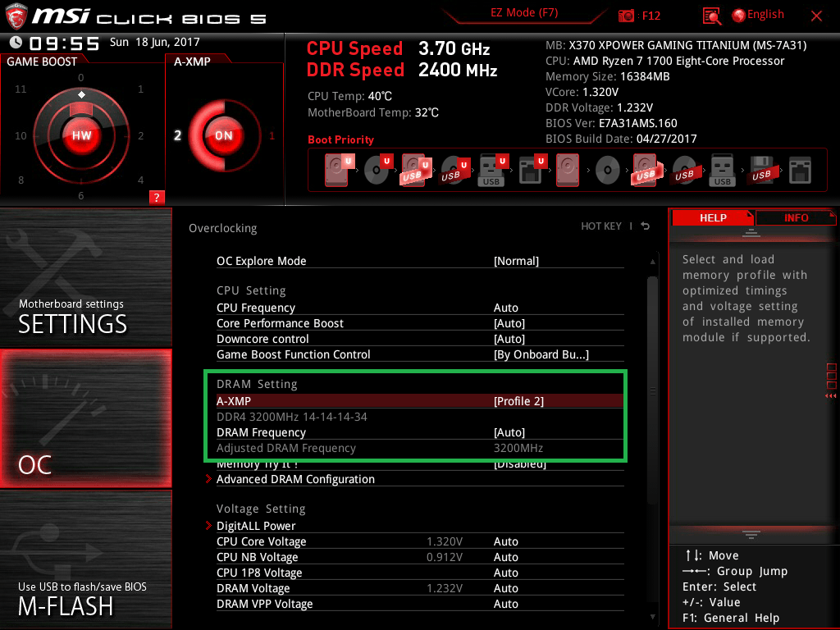Click the Memory Size 16384MB text
This screenshot has height=630, width=840.
click(x=608, y=76)
